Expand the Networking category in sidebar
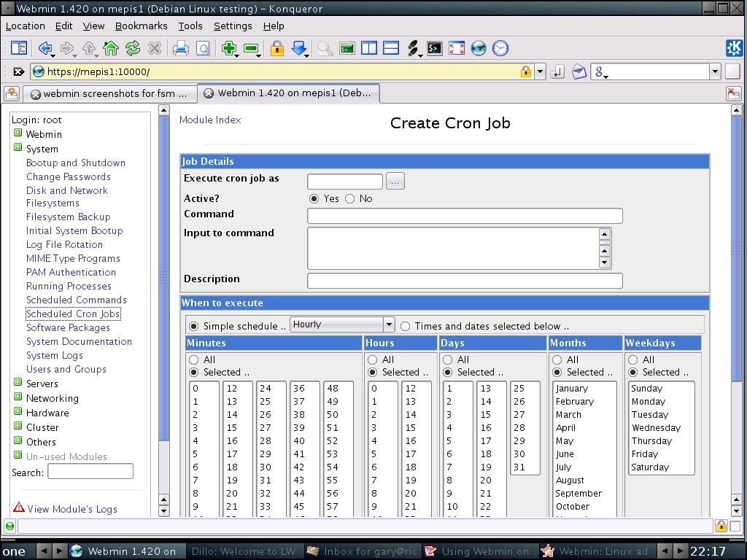This screenshot has width=747, height=560. pos(18,397)
